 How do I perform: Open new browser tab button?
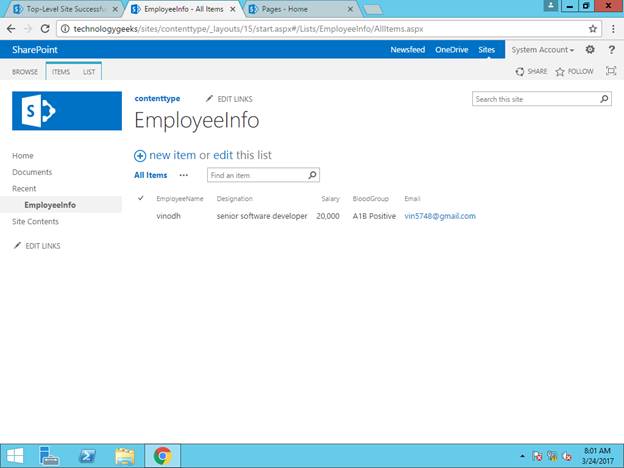click(373, 10)
